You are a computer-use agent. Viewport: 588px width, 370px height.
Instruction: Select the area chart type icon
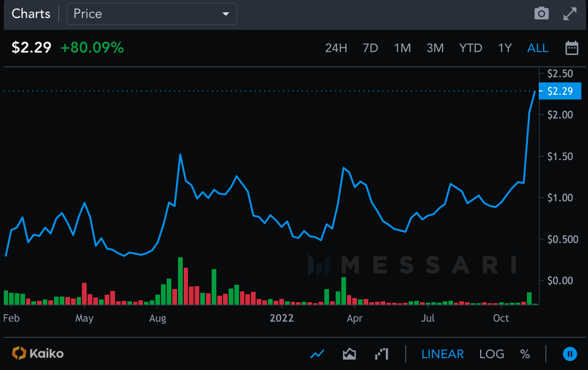point(349,353)
